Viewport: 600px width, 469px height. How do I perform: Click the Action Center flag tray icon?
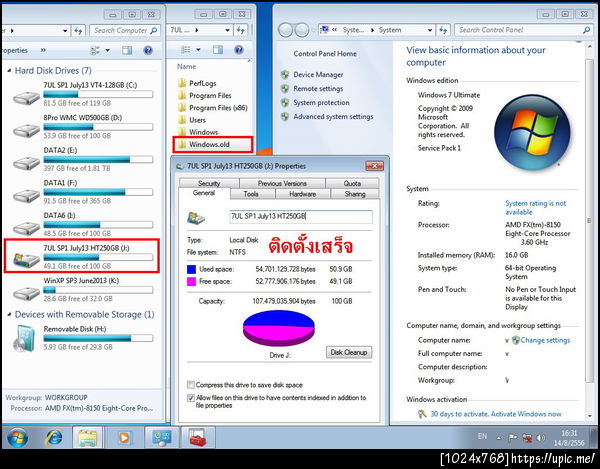click(512, 438)
